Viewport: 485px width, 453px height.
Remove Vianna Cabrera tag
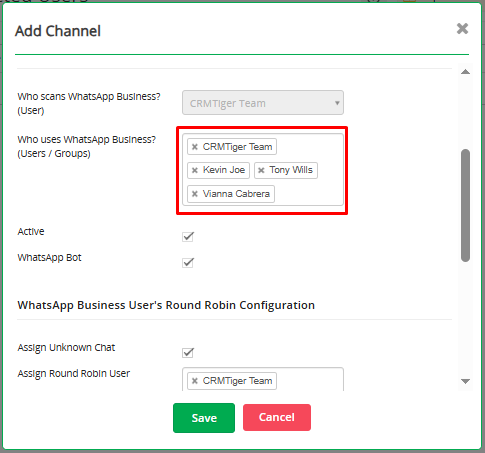(x=195, y=194)
